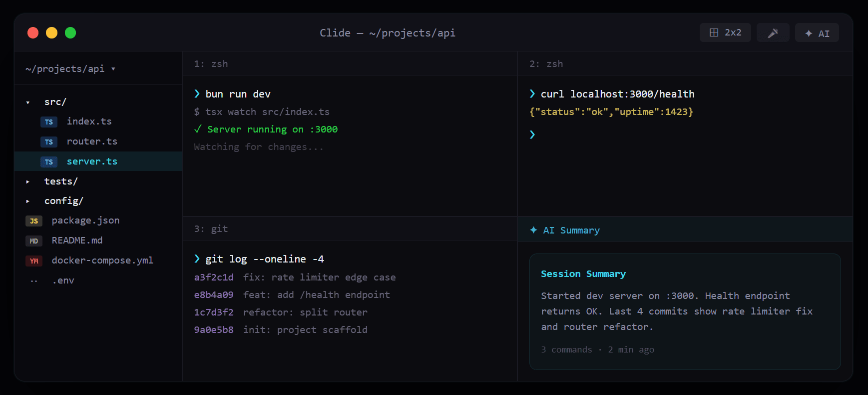Click the YM badge icon of docker-compose.yml
This screenshot has width=868, height=395.
pos(34,261)
